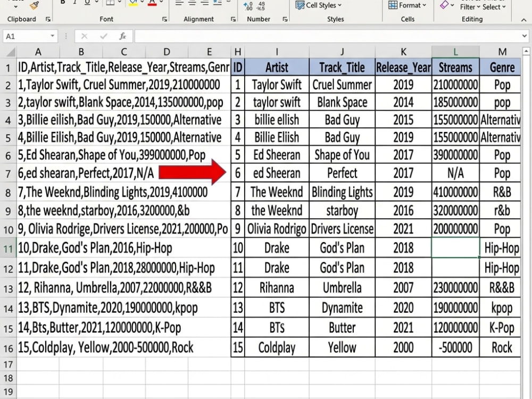532x399 pixels.
Task: Click the Streams header cell
Action: [x=455, y=67]
